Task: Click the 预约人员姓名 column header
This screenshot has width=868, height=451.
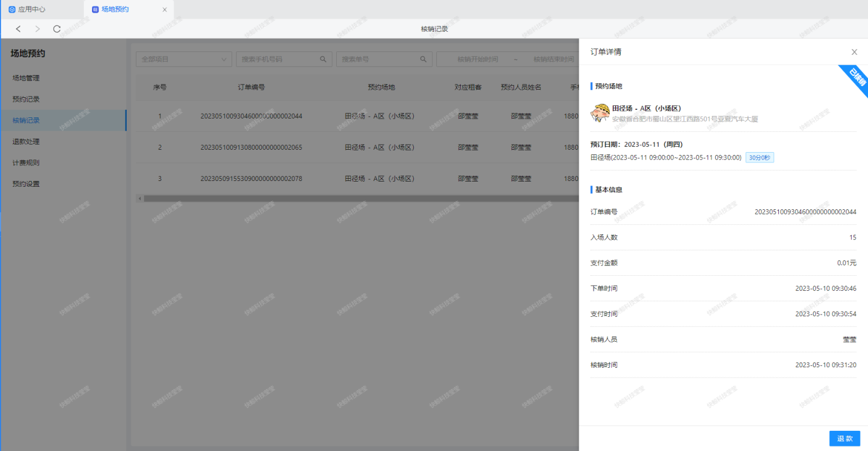Action: (x=521, y=87)
